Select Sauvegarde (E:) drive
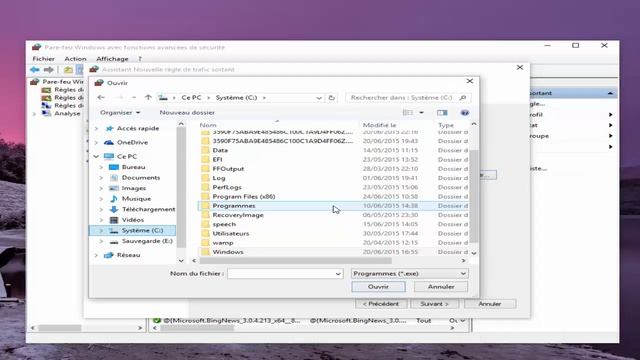The image size is (640, 360). point(147,241)
